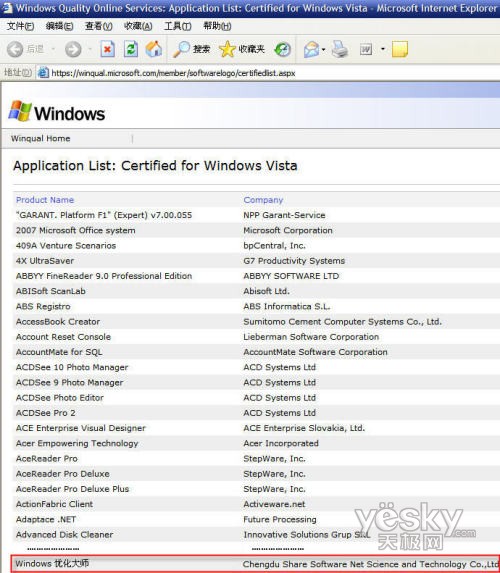Print the page with printer icon
Image resolution: width=500 pixels, height=573 pixels.
pyautogui.click(x=340, y=49)
